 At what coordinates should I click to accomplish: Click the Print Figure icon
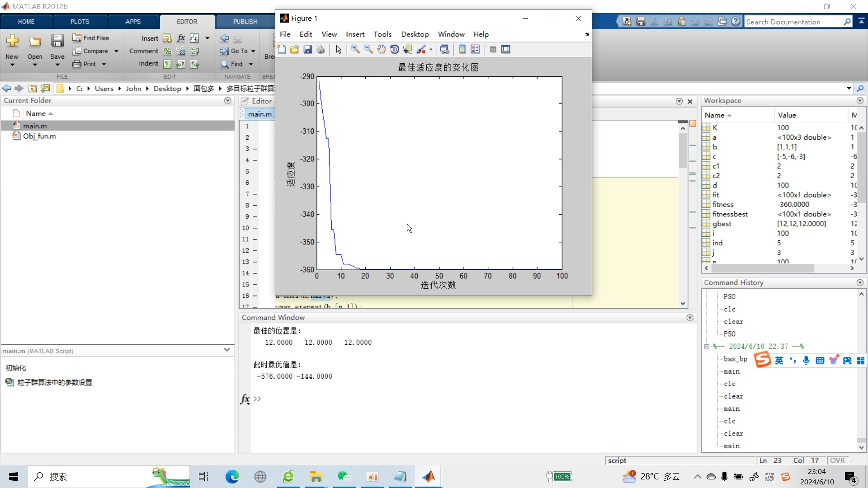(x=321, y=50)
